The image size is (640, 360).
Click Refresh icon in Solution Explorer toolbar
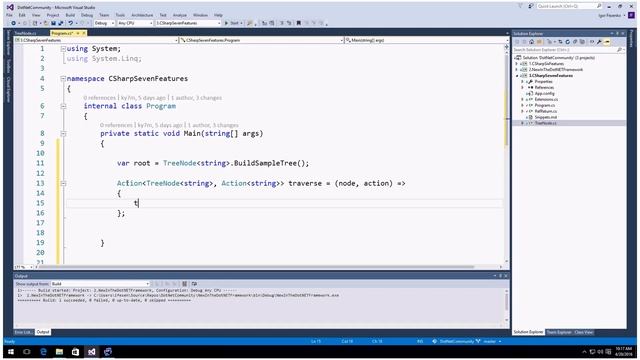click(567, 42)
